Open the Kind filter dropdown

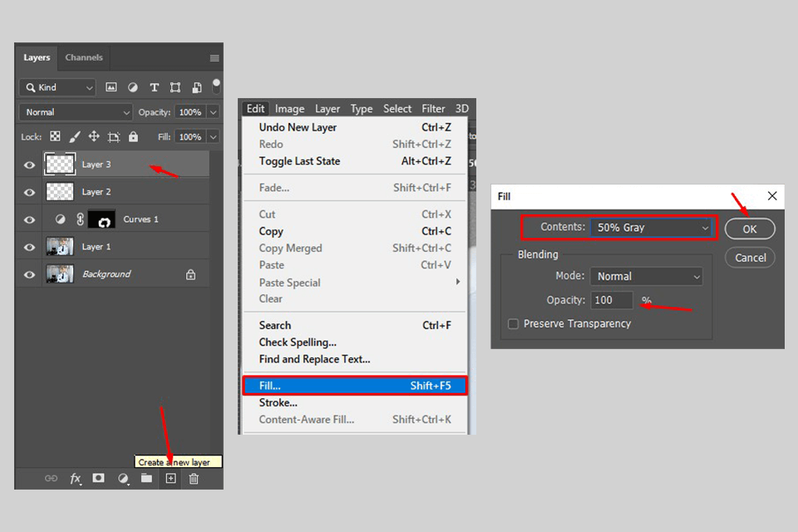(x=57, y=87)
